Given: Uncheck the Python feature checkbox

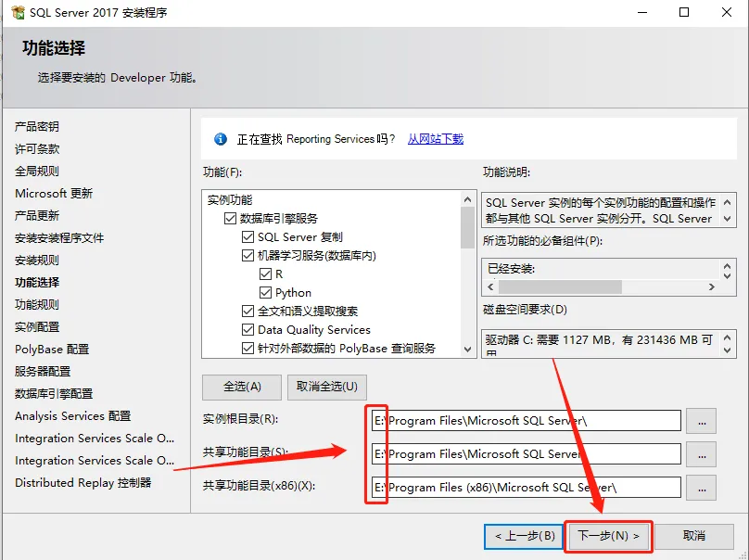Looking at the screenshot, I should 266,292.
